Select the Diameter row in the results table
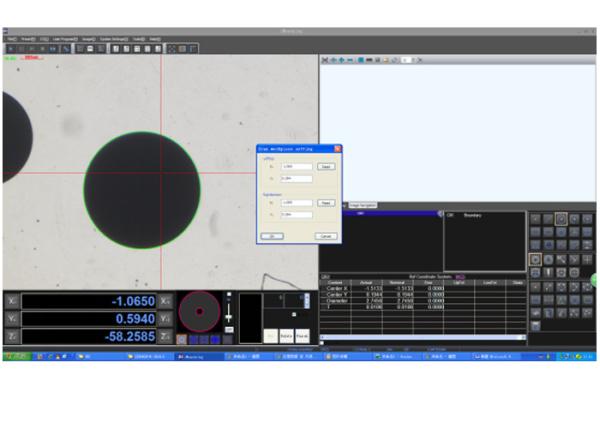The image size is (600, 428). tap(423, 301)
